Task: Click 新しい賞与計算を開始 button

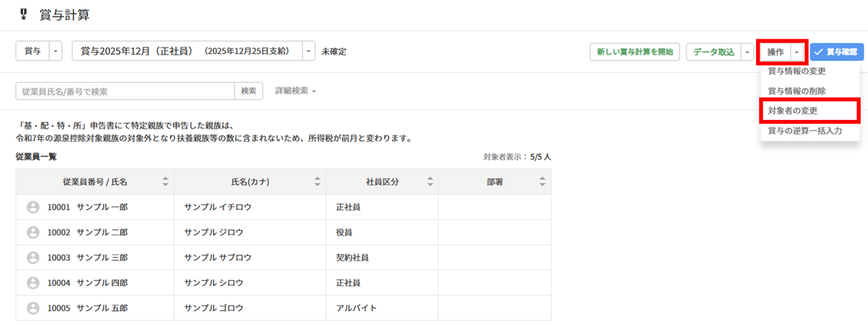Action: click(x=635, y=52)
